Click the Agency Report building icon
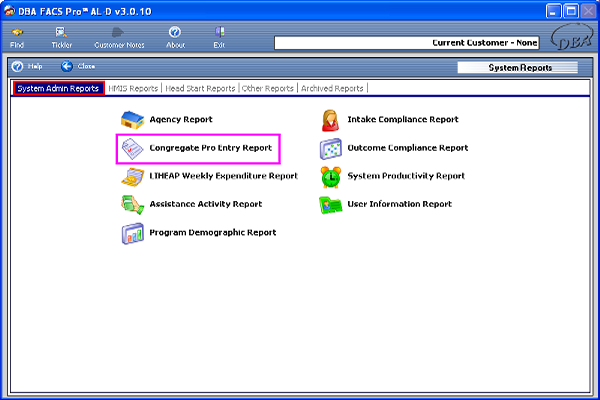Screen dimensions: 600x400 [132, 120]
